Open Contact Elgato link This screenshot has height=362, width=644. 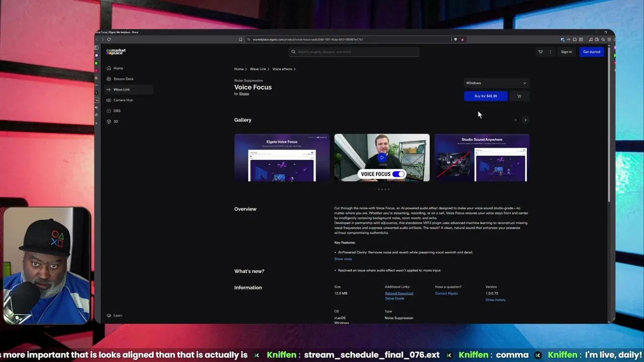pos(446,293)
